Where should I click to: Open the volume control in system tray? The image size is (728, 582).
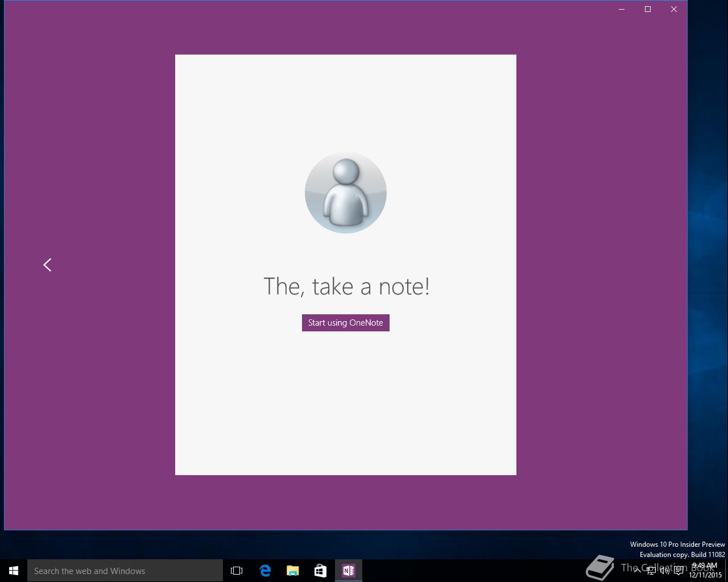click(x=664, y=571)
